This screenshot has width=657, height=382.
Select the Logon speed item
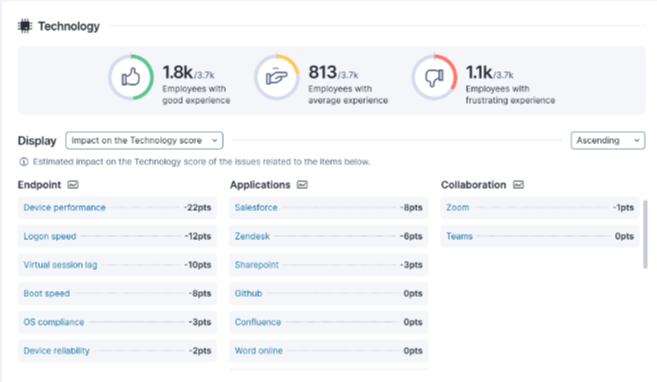117,236
